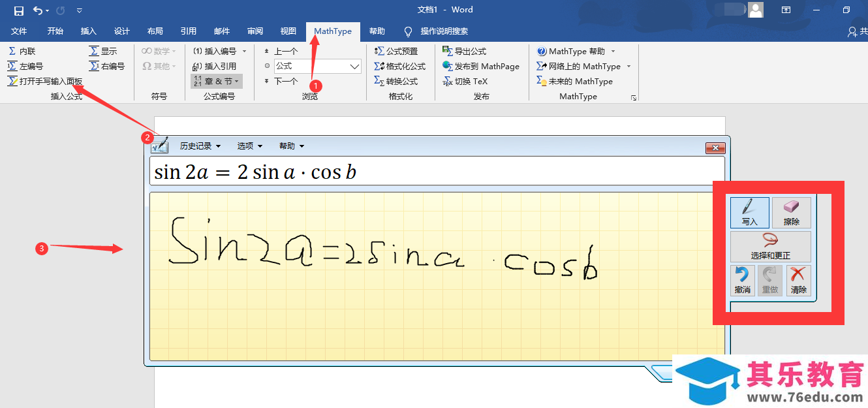This screenshot has height=408, width=868.
Task: Open the 数学 symbols dropdown
Action: (159, 51)
